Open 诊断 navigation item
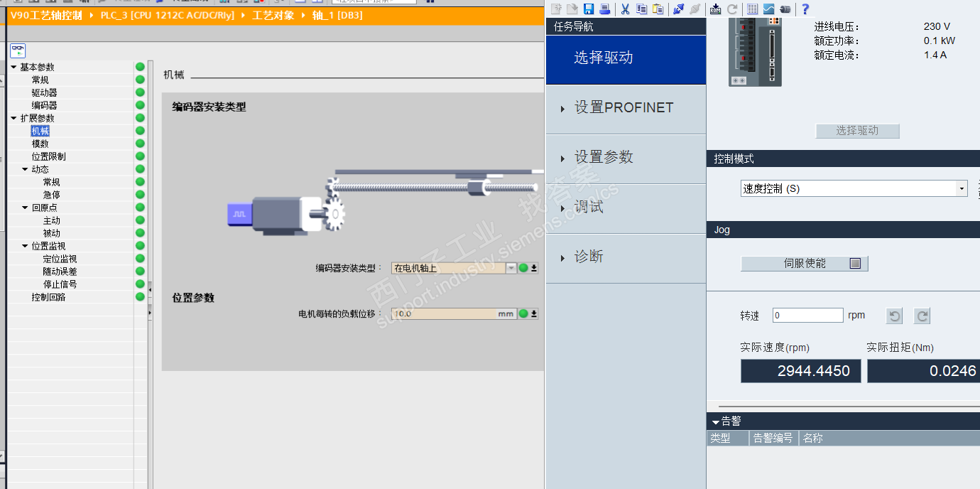The height and width of the screenshot is (489, 980). (626, 257)
